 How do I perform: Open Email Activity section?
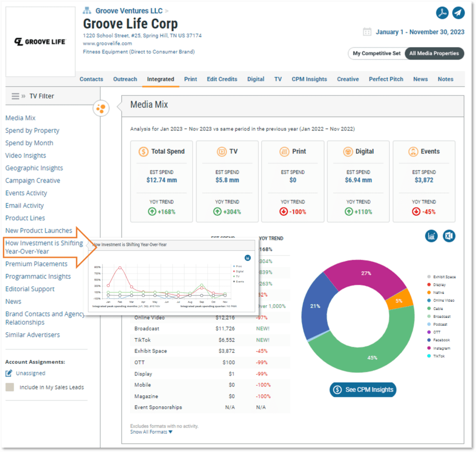(24, 205)
